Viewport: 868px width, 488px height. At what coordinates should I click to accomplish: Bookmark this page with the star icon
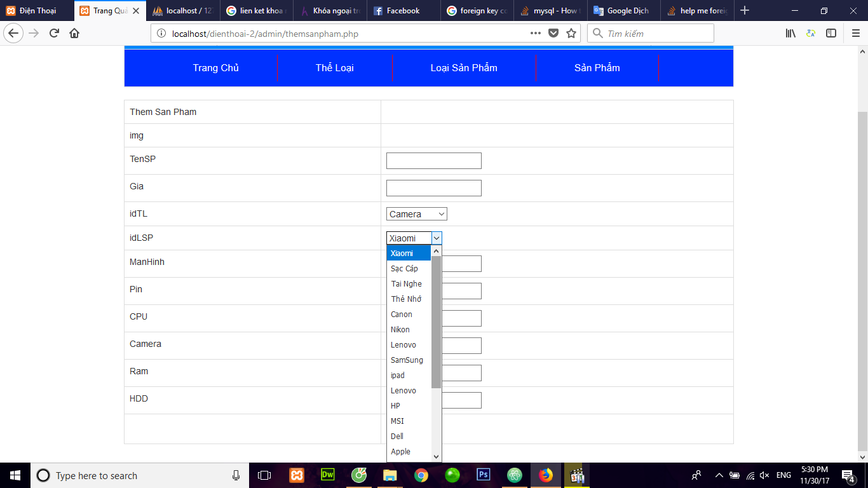pyautogui.click(x=571, y=34)
